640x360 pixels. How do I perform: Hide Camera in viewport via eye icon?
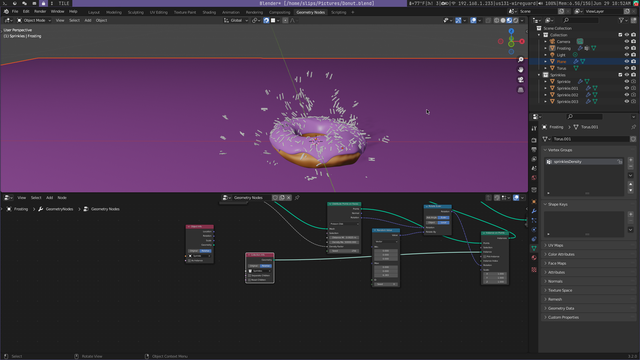(x=627, y=42)
